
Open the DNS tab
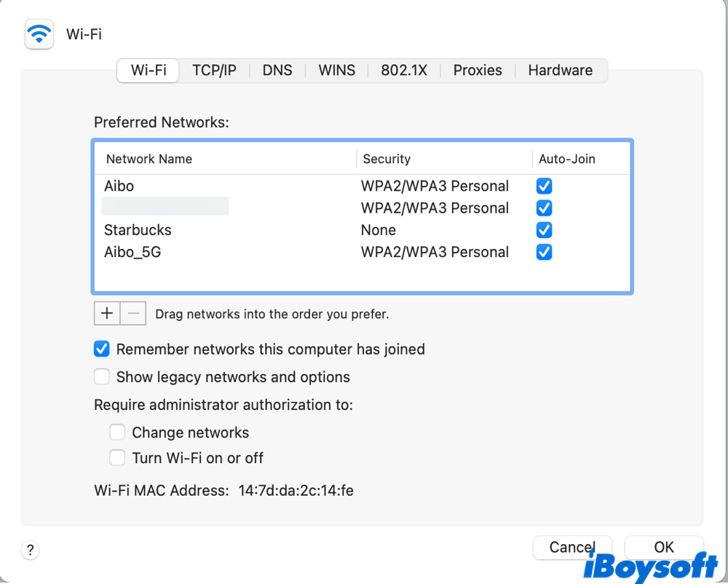pyautogui.click(x=277, y=71)
